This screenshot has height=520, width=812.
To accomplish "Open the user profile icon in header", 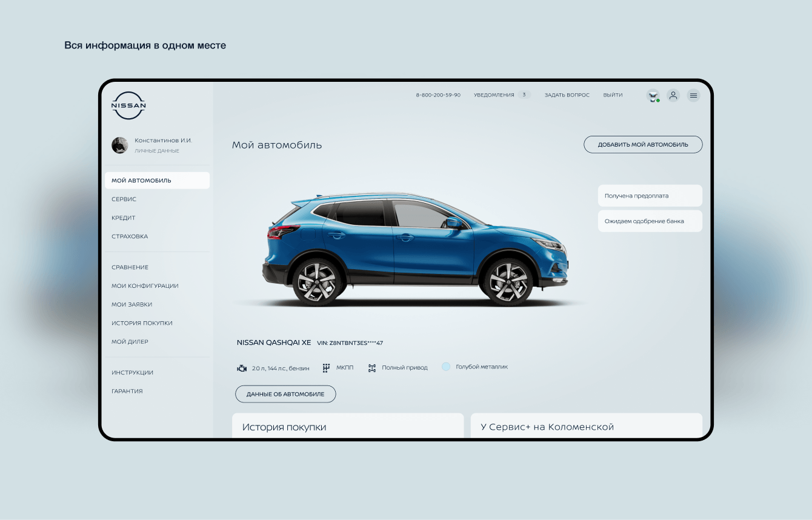I will pyautogui.click(x=673, y=95).
